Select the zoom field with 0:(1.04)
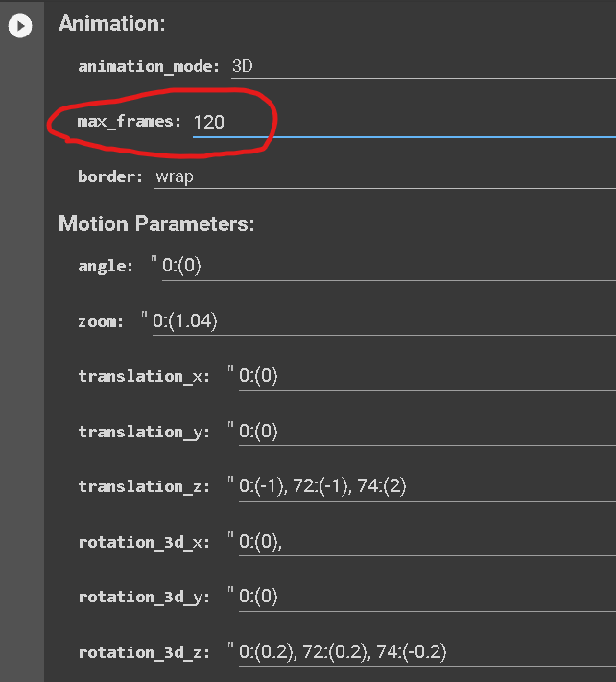 [x=384, y=321]
